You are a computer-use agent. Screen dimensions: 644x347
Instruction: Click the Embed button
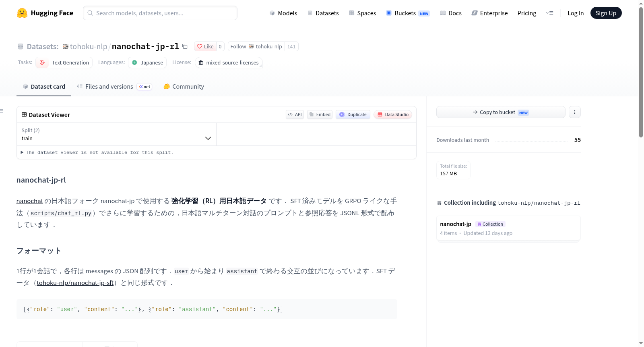click(320, 114)
